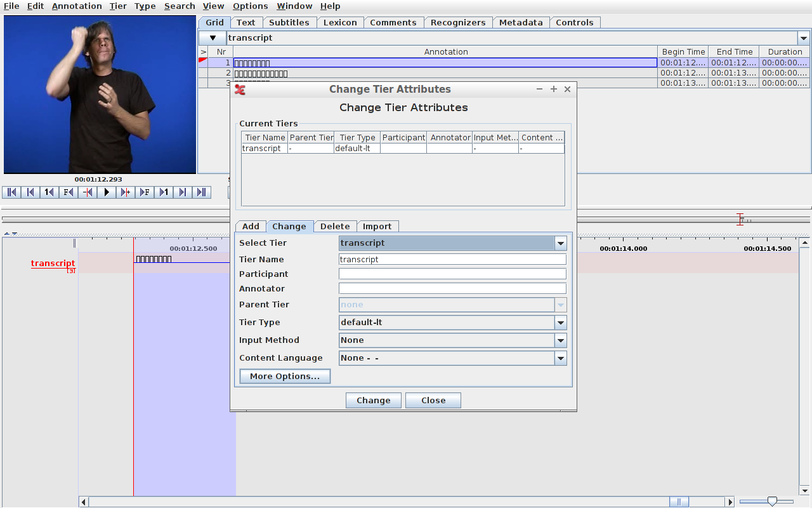Open the Tier menu
The width and height of the screenshot is (812, 508).
coord(118,6)
